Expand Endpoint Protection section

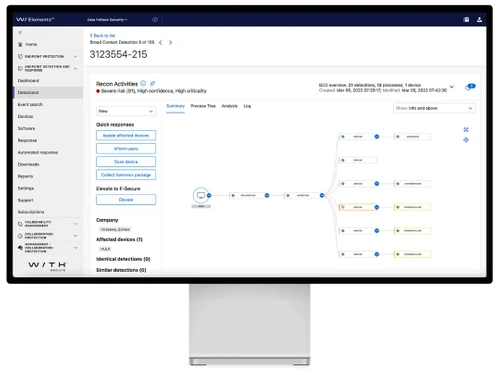coord(76,56)
